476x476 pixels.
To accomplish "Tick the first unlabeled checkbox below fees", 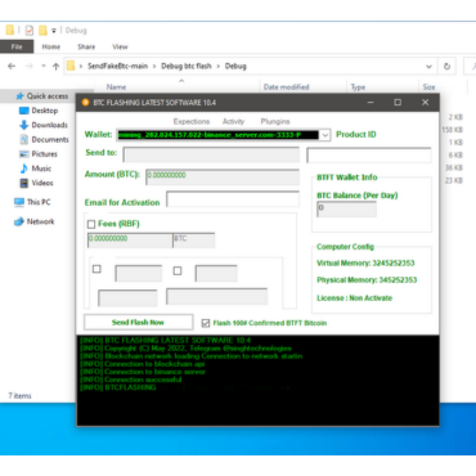I will click(x=97, y=269).
